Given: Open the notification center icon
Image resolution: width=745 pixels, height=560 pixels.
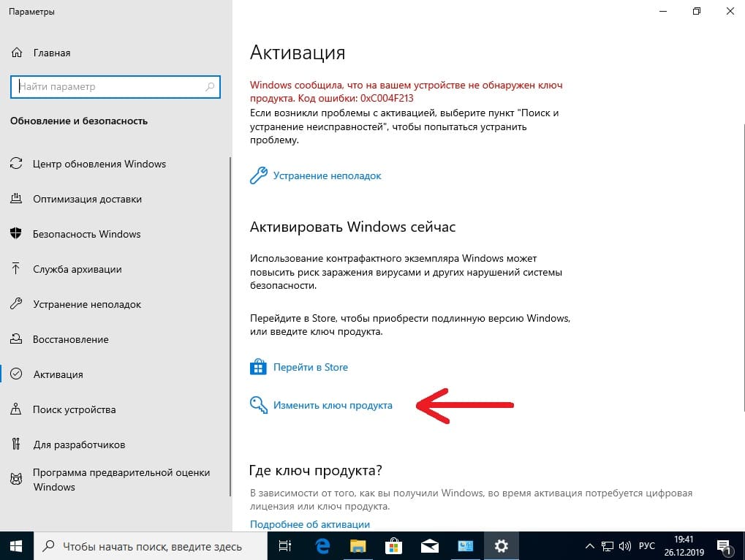Looking at the screenshot, I should (x=724, y=547).
